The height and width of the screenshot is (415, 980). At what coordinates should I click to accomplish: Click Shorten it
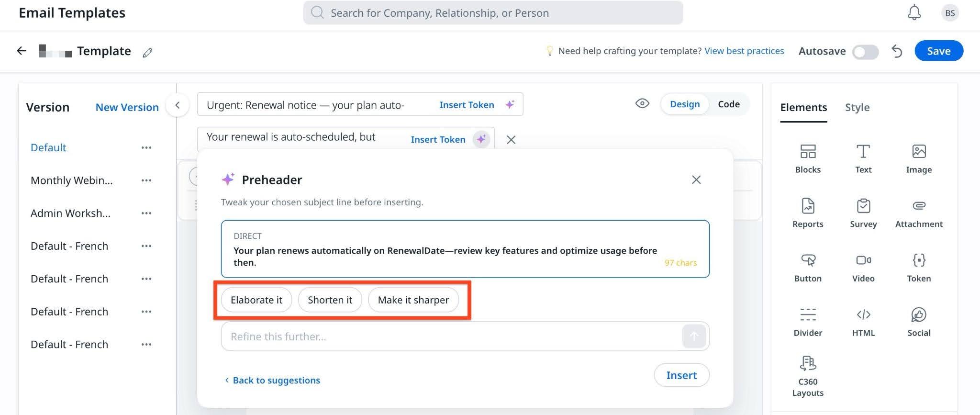click(x=330, y=300)
